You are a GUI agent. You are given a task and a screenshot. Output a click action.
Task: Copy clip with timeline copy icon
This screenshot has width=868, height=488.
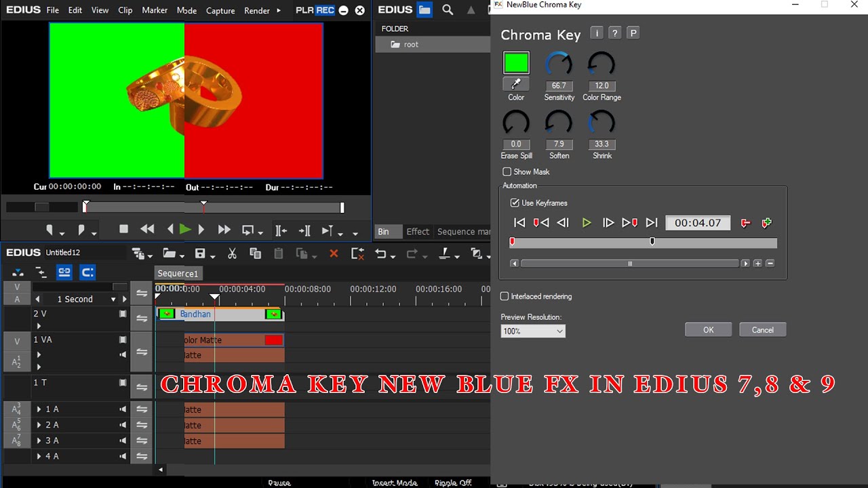click(256, 253)
